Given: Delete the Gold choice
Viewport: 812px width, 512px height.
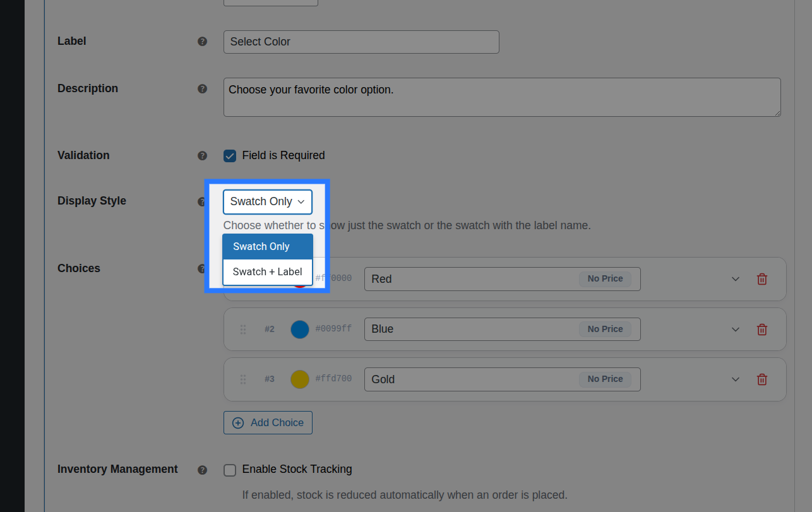Looking at the screenshot, I should (762, 379).
